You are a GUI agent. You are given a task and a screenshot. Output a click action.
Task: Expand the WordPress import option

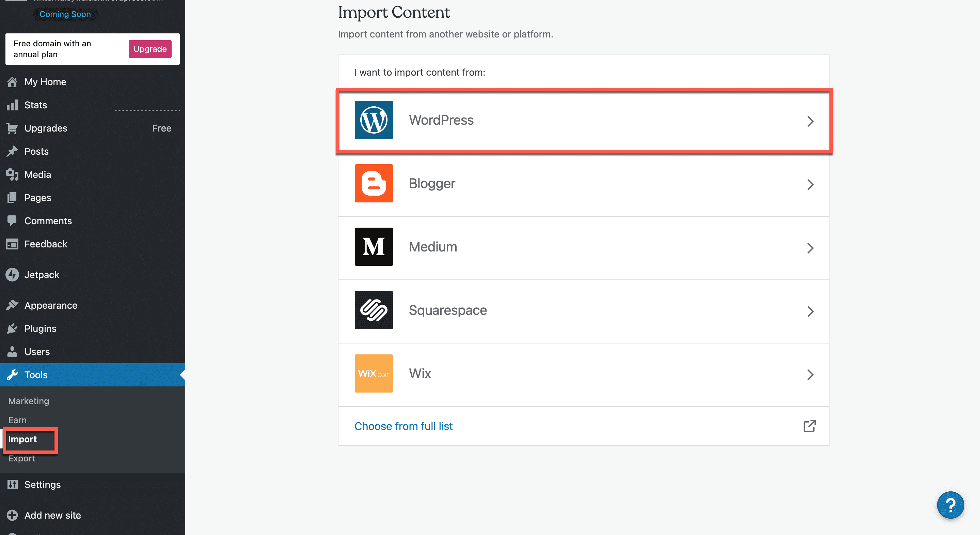click(x=585, y=120)
